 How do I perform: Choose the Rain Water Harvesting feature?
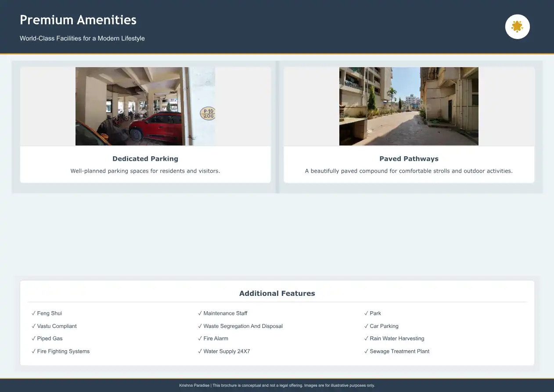[x=394, y=338]
